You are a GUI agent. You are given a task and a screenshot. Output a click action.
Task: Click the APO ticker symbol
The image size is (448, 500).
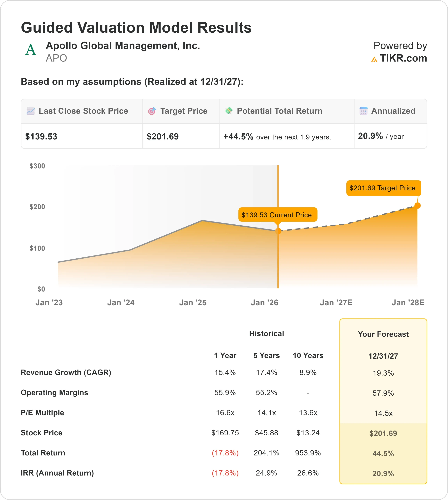click(56, 59)
